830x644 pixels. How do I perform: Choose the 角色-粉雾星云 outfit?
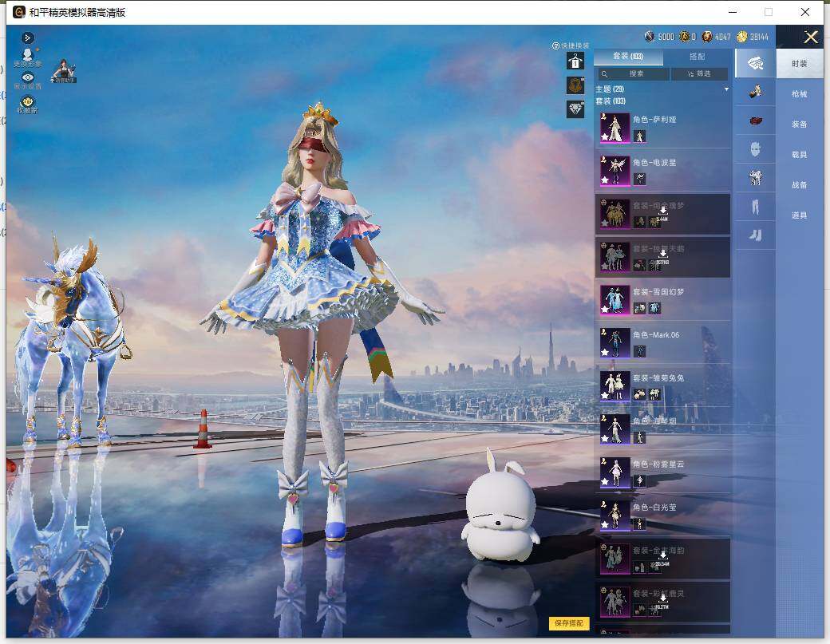662,472
